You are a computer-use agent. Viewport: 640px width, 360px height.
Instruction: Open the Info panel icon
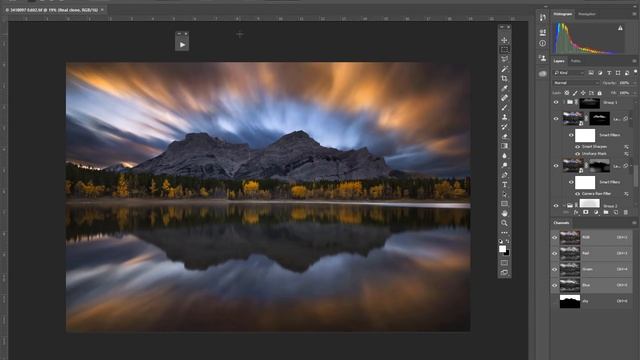[x=542, y=43]
